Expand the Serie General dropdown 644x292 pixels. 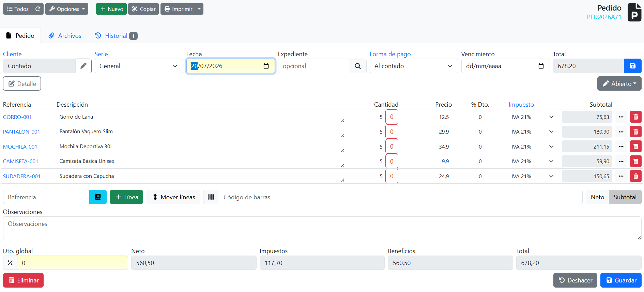coord(139,66)
